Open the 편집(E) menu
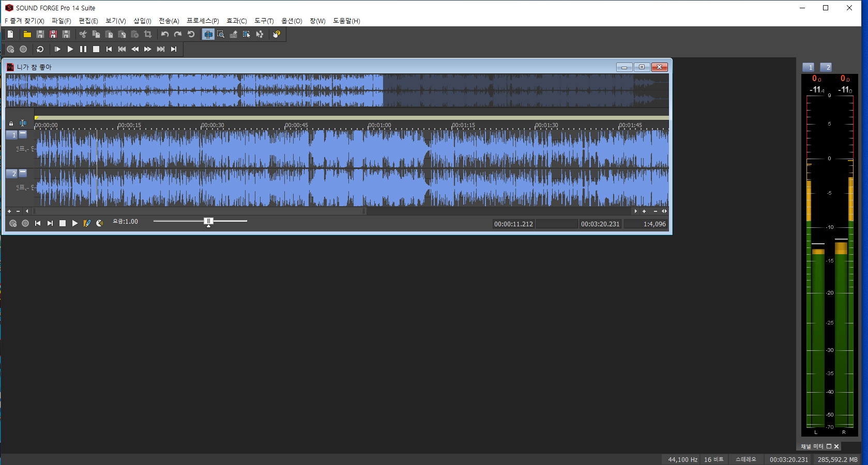This screenshot has width=868, height=465. pyautogui.click(x=88, y=21)
